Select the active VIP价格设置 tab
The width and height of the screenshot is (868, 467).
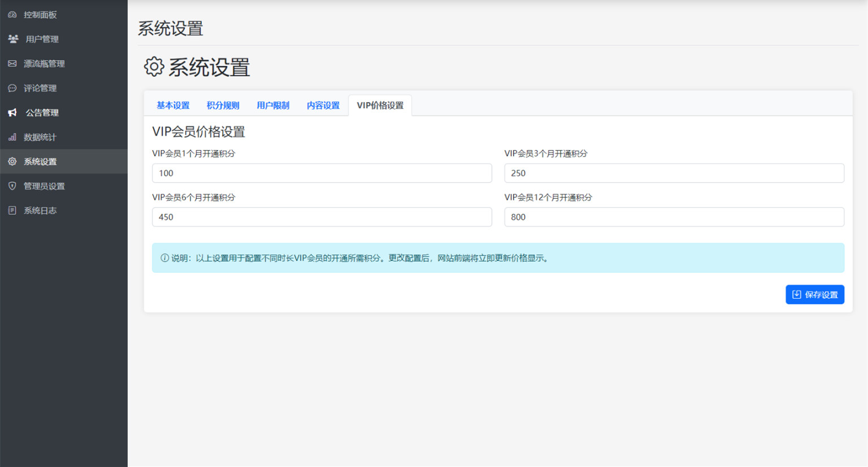pos(380,106)
